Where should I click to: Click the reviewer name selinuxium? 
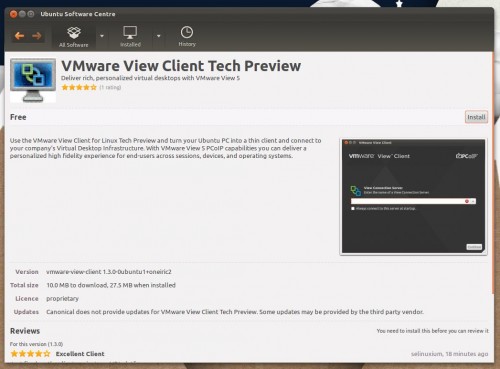pos(427,354)
